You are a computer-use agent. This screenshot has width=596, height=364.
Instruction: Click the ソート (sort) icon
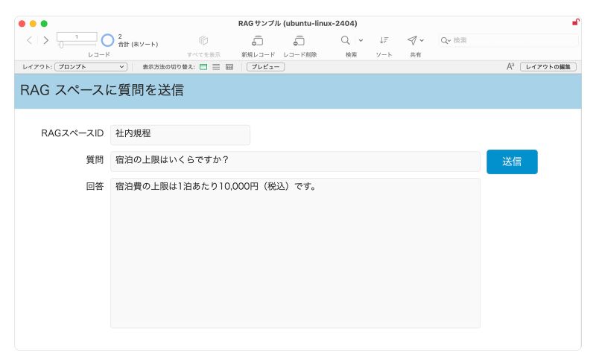click(x=384, y=40)
